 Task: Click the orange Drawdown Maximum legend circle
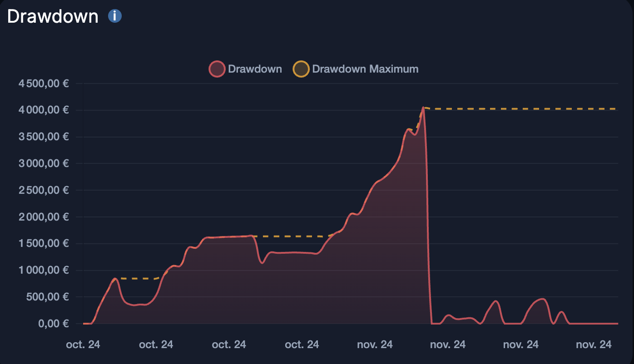(302, 69)
